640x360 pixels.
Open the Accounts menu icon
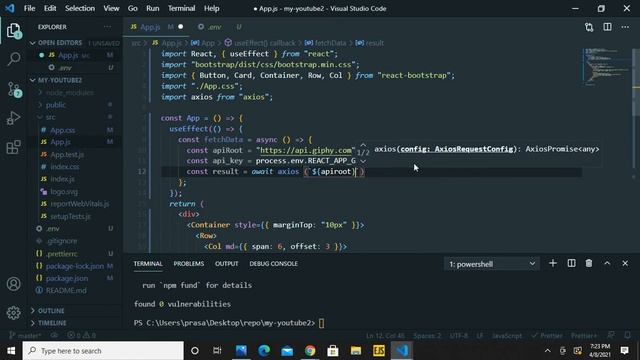tap(13, 284)
